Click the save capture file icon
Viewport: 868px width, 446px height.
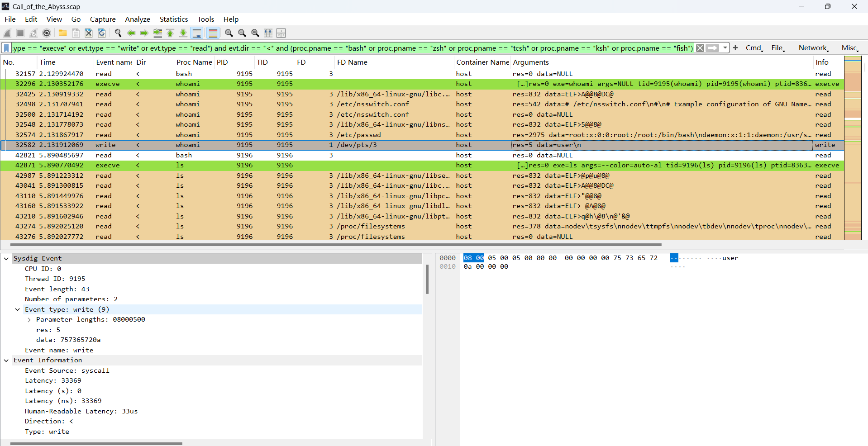(x=76, y=33)
